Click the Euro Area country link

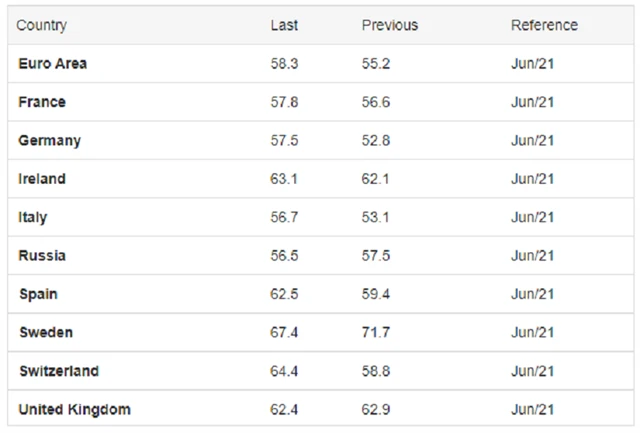[x=52, y=63]
